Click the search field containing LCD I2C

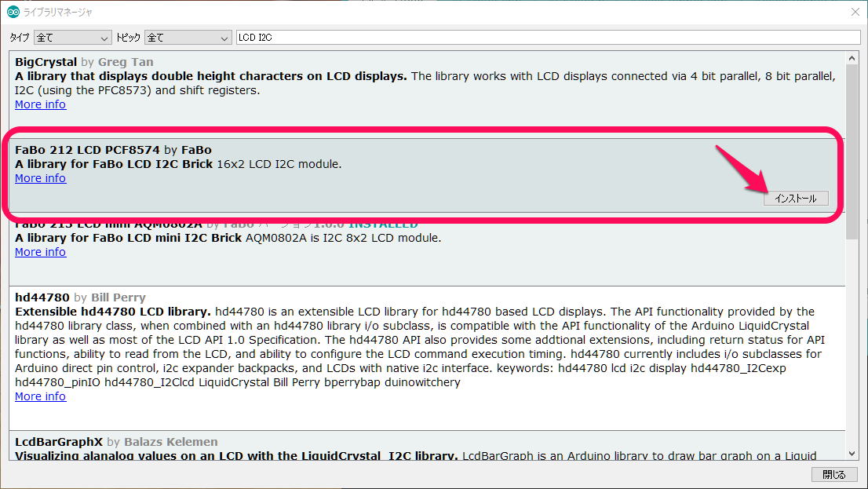(x=548, y=38)
